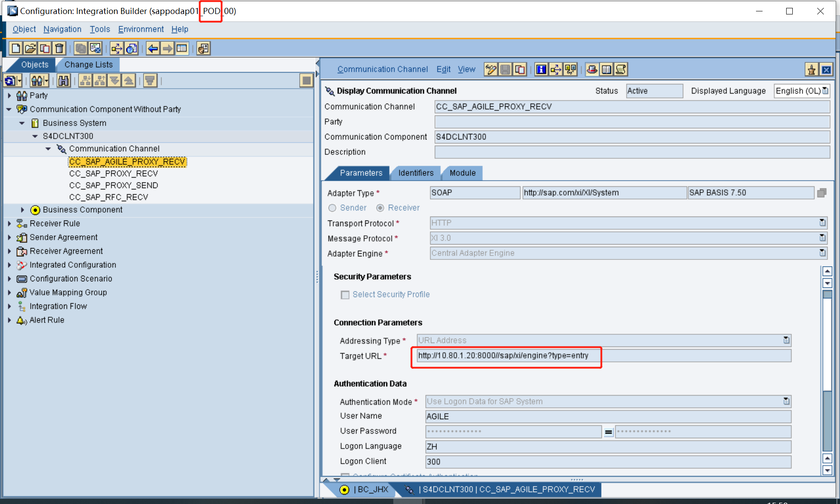
Task: Click the vertical scrollbar of the parameters area
Action: pos(827,371)
